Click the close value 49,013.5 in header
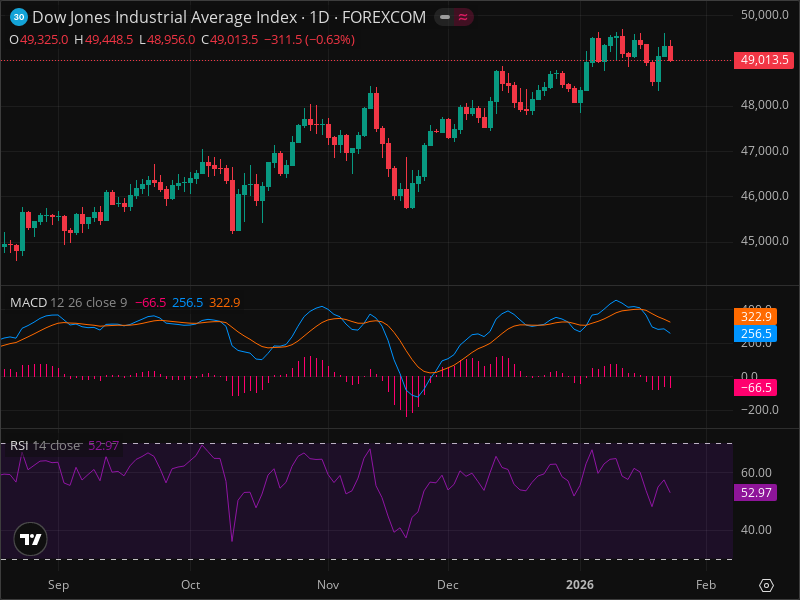 point(234,40)
